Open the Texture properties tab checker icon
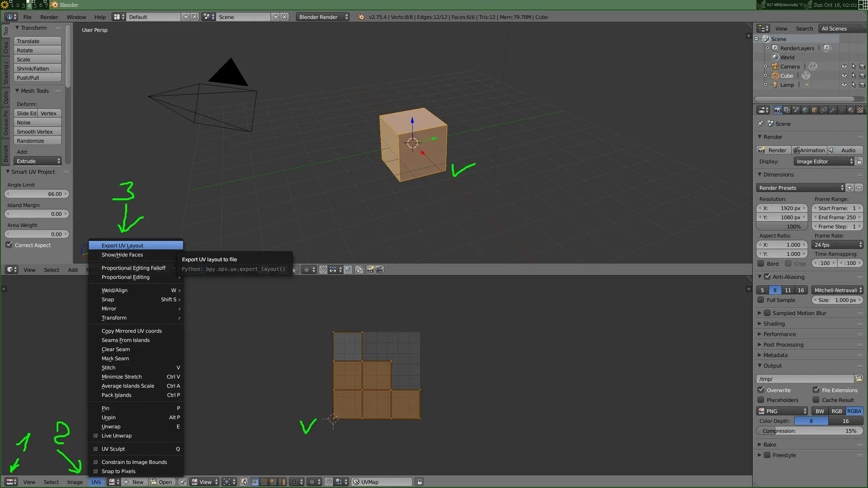 tap(860, 110)
